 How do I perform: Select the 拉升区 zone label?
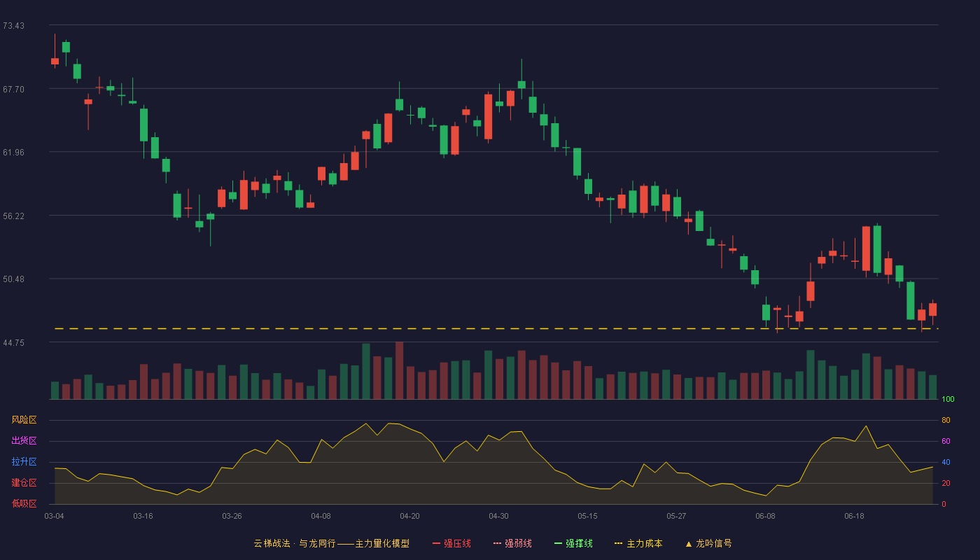24,462
